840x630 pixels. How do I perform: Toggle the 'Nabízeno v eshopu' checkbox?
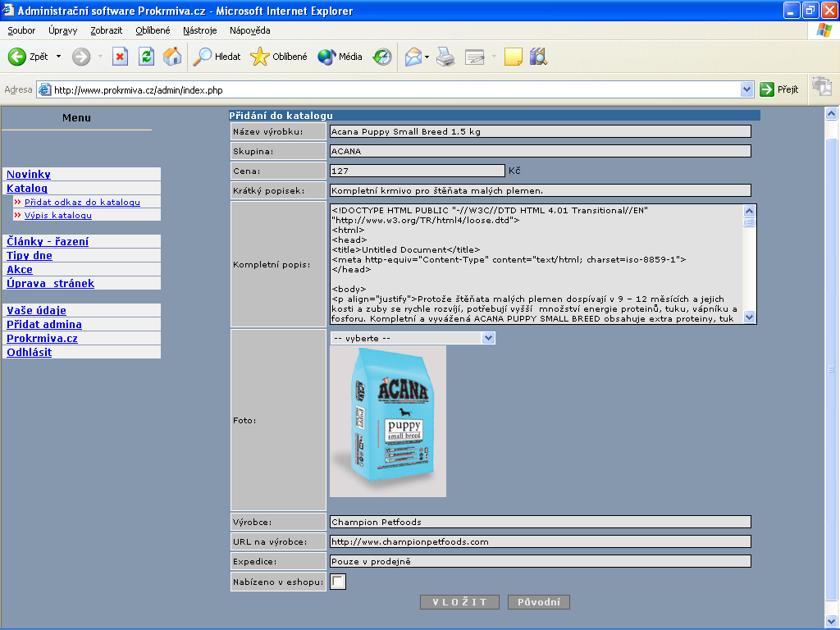point(338,582)
